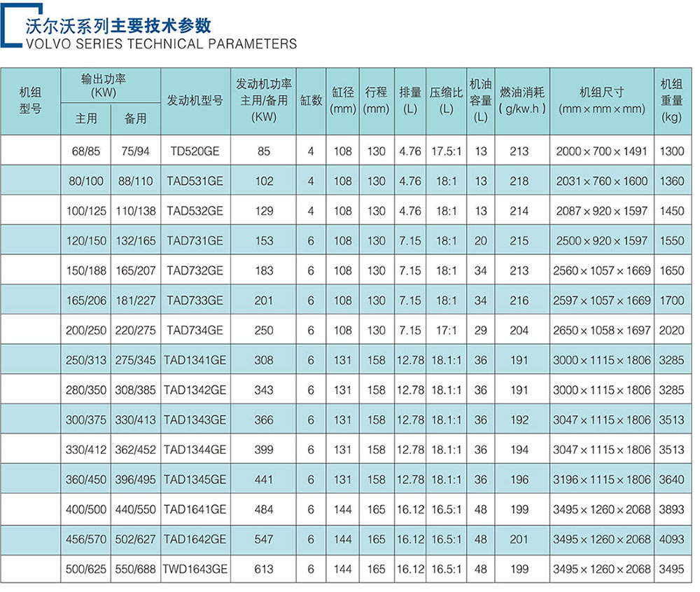
Task: Select prime output 100/125
Action: point(86,211)
